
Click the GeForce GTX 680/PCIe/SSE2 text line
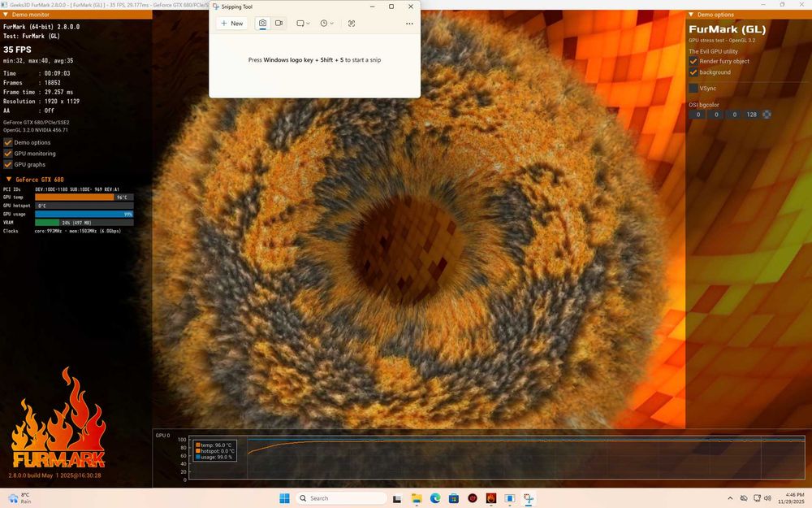coord(37,123)
